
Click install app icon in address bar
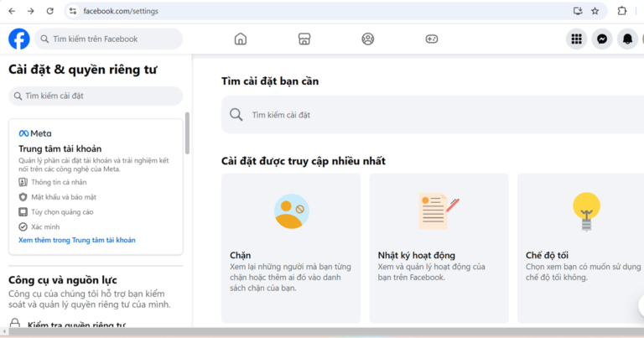click(578, 11)
